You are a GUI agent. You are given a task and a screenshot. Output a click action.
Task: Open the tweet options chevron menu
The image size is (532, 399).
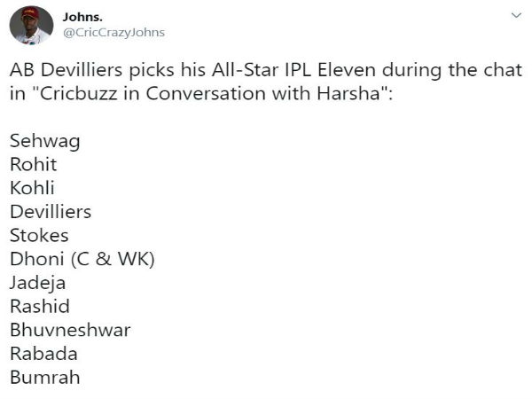[516, 15]
